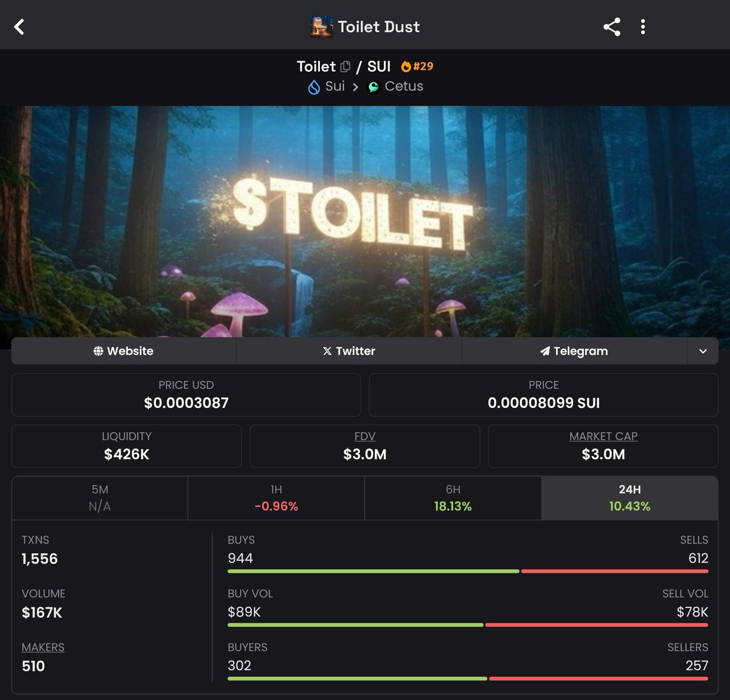Image resolution: width=730 pixels, height=700 pixels.
Task: Select the 24H timeframe tab
Action: (x=630, y=498)
